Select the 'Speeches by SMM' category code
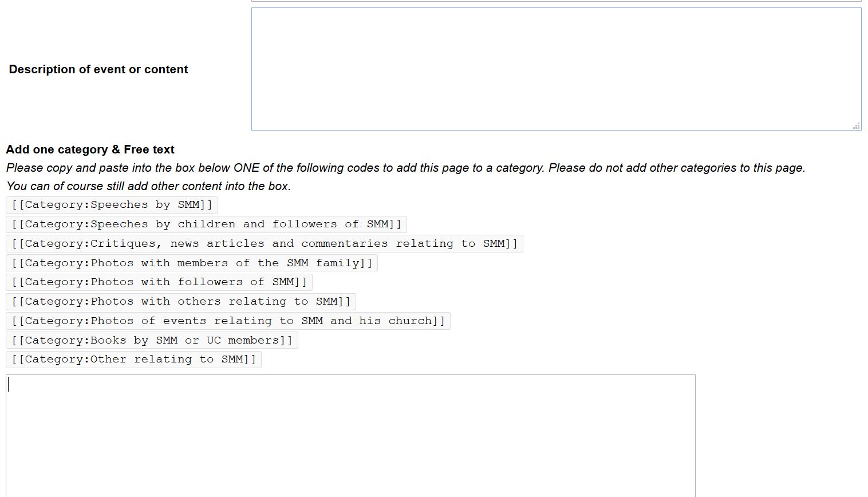The image size is (868, 497). (x=112, y=205)
